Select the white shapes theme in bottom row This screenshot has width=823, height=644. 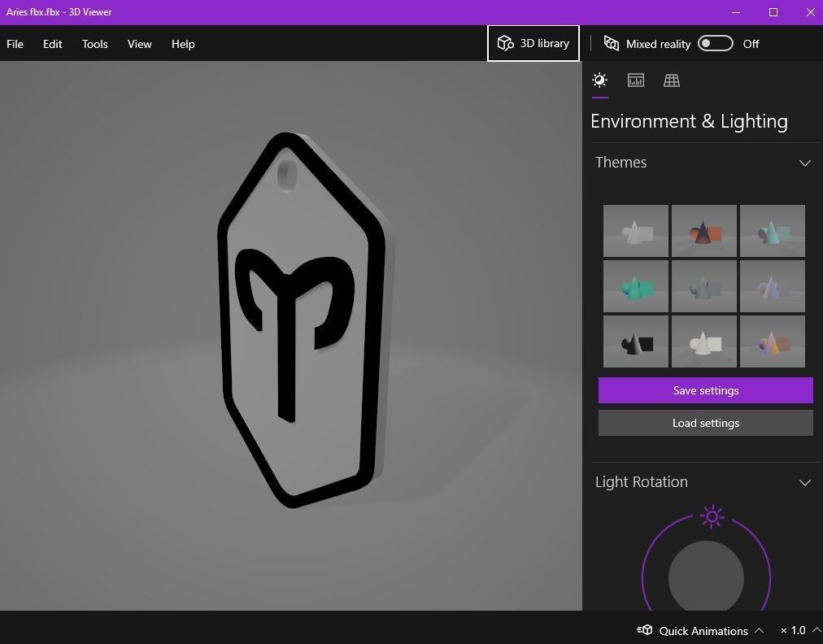(703, 342)
